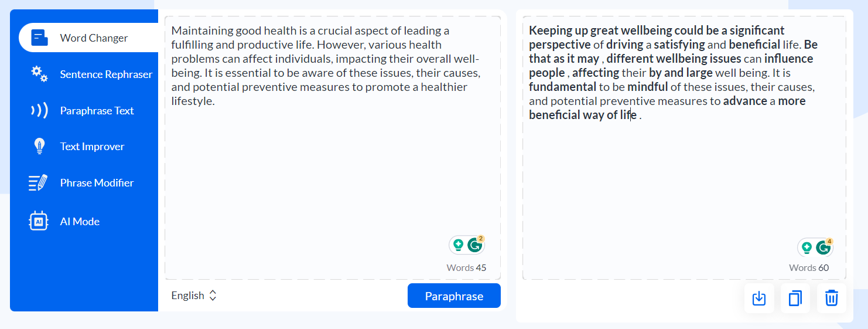Screen dimensions: 868x329
Task: Click the Phrase Modifier pencil icon
Action: (x=38, y=183)
